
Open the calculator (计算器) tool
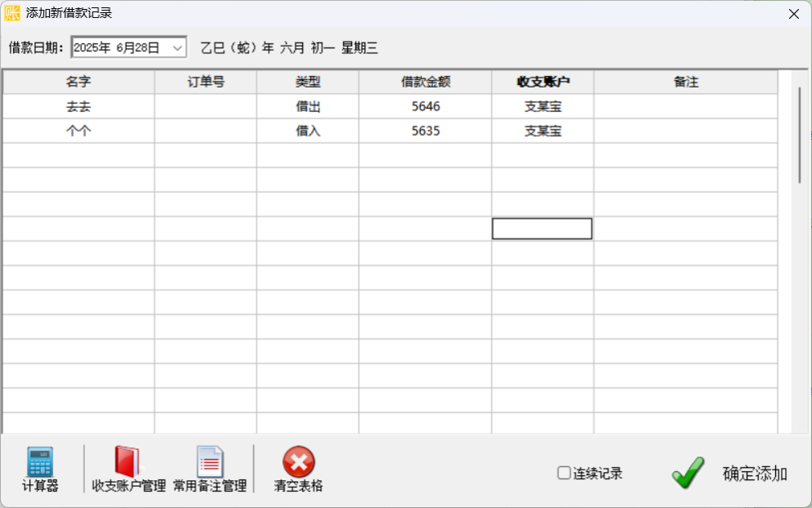(40, 470)
